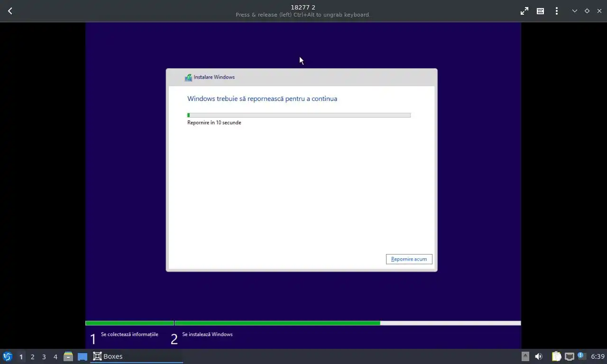
Task: Switch to virtual desktop 3
Action: pos(44,357)
